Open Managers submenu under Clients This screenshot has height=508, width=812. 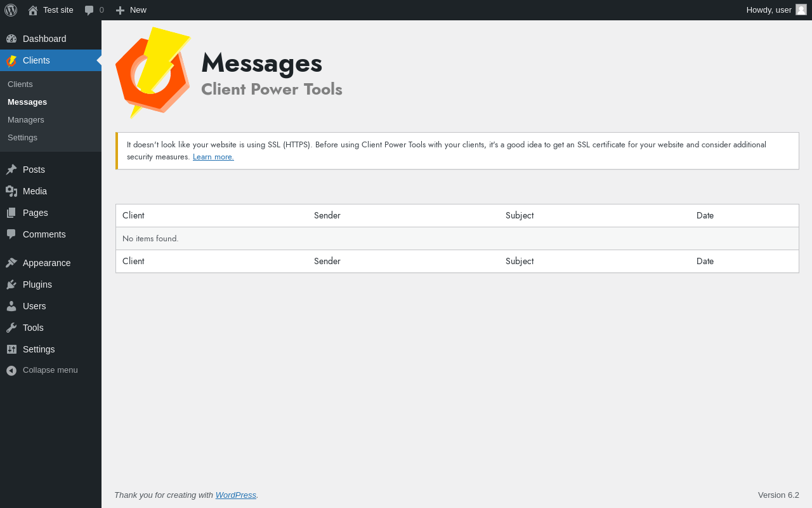pyautogui.click(x=26, y=119)
